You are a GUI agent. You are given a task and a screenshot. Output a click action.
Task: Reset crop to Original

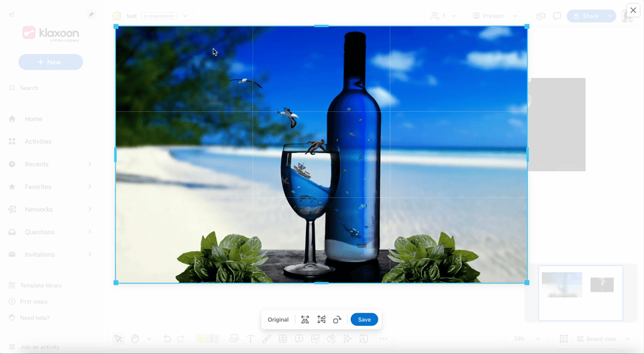pos(278,320)
